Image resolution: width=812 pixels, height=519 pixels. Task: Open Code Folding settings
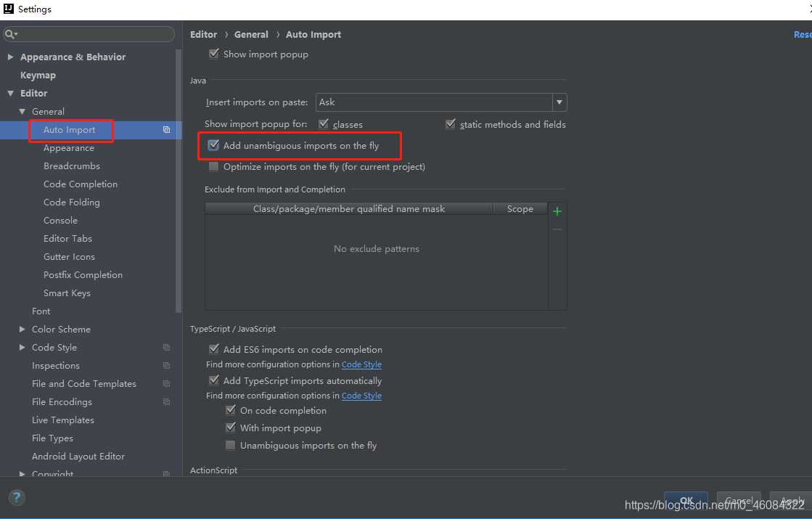pyautogui.click(x=71, y=202)
